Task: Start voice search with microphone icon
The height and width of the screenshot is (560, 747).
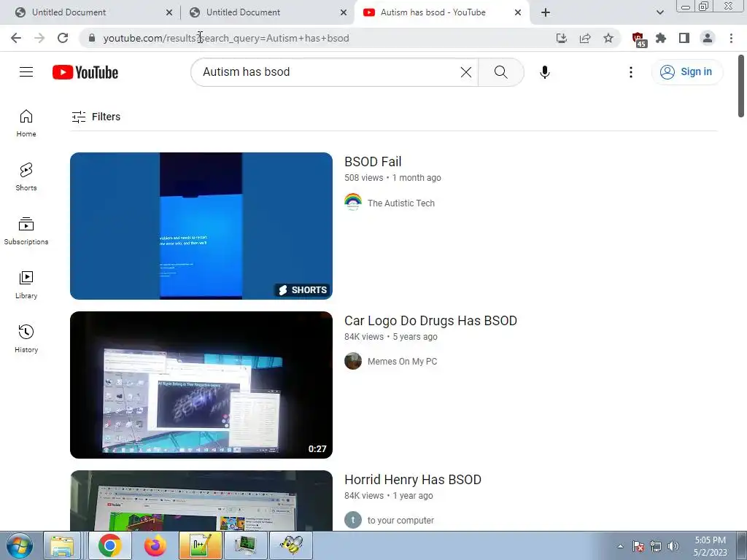Action: [544, 72]
